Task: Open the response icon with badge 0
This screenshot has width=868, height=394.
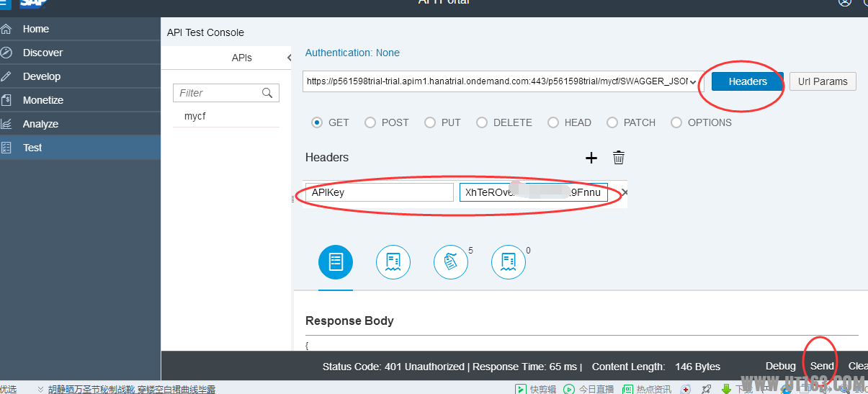Action: (509, 263)
